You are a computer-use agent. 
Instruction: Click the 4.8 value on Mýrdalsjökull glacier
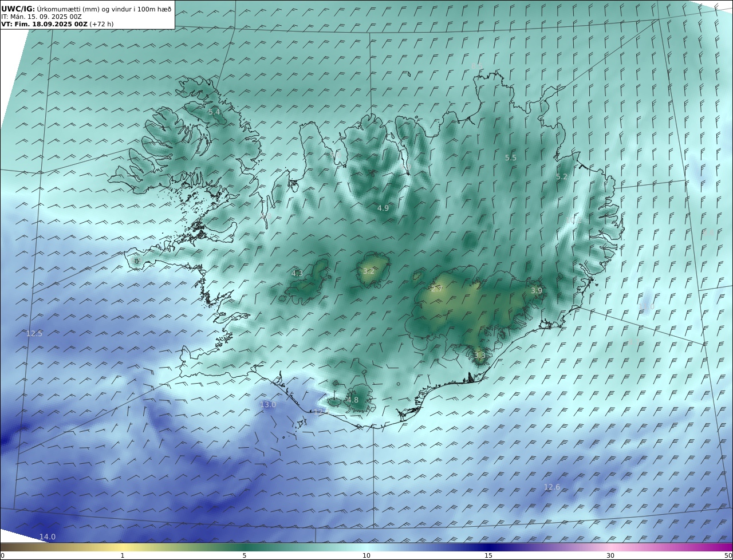tap(353, 400)
